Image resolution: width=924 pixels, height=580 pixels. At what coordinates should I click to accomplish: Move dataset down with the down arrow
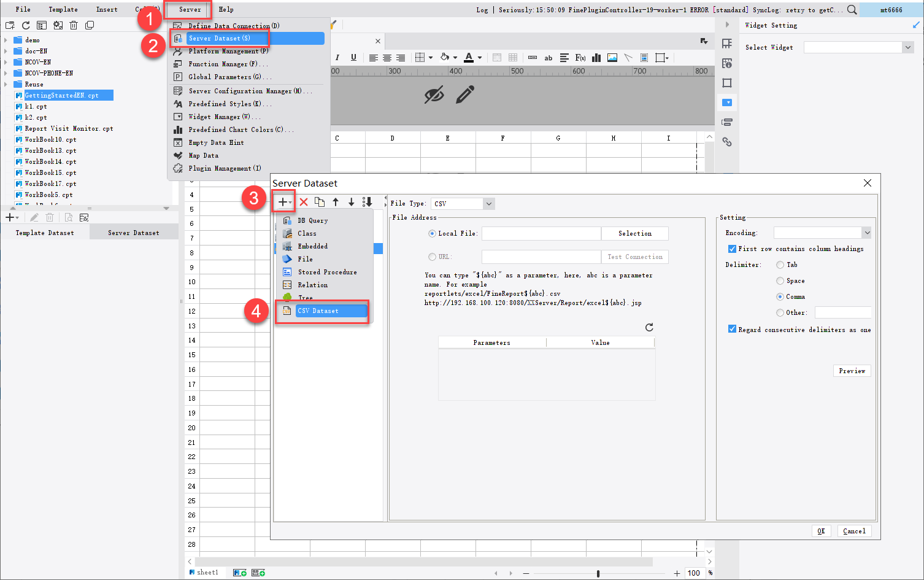(x=352, y=201)
